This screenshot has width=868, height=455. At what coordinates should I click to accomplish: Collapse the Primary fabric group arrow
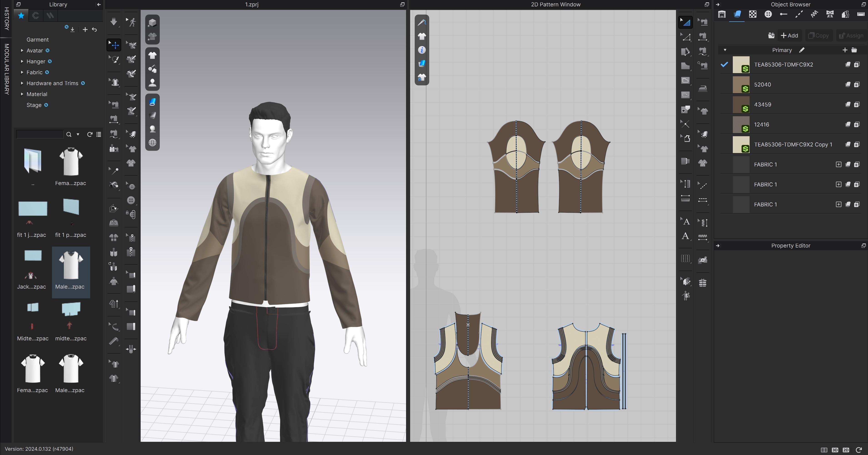[725, 50]
